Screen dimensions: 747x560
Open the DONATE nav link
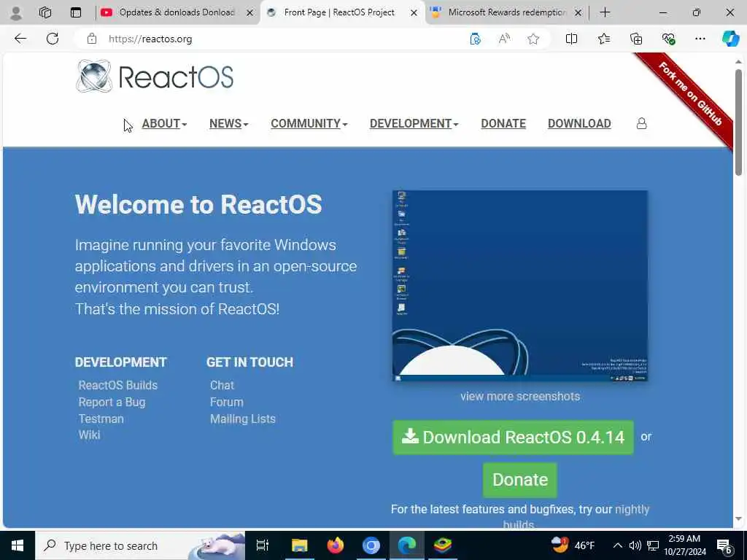503,124
